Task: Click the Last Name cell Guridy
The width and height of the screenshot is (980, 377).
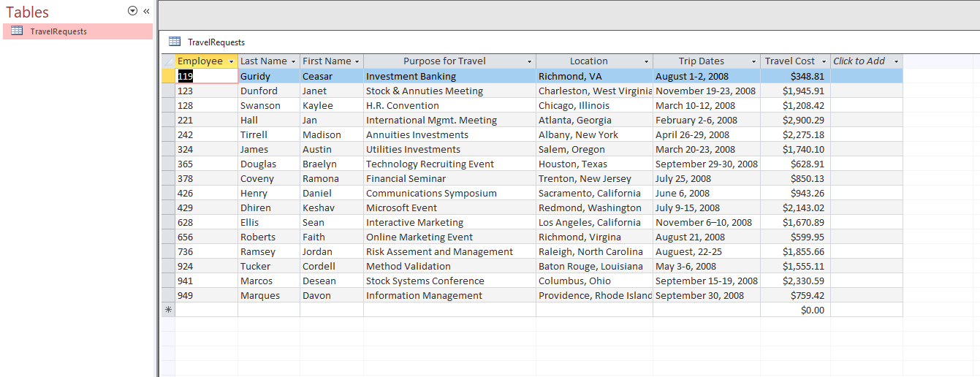Action: (x=269, y=76)
